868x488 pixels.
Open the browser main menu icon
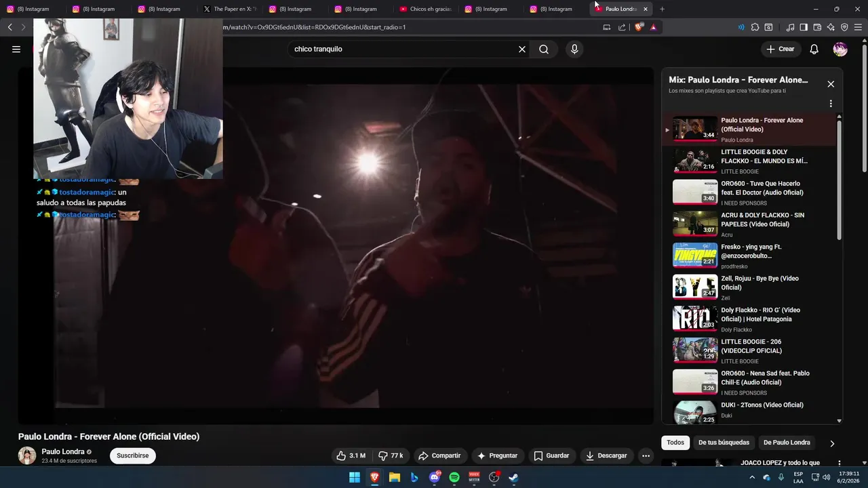(x=859, y=27)
